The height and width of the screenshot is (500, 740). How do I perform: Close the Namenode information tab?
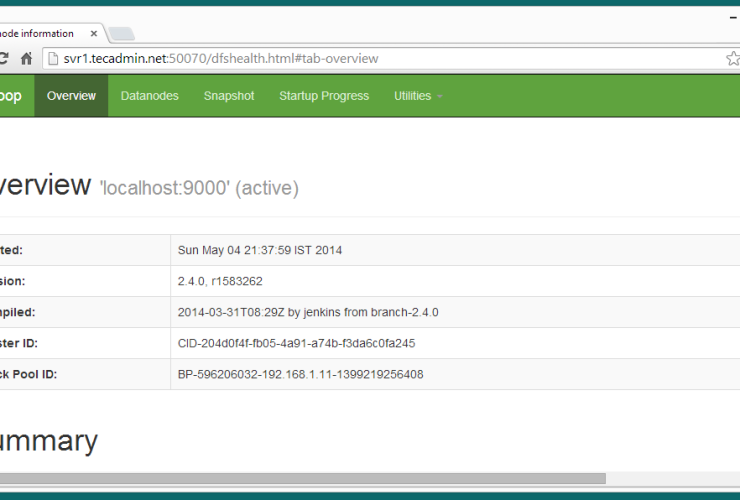pyautogui.click(x=93, y=31)
